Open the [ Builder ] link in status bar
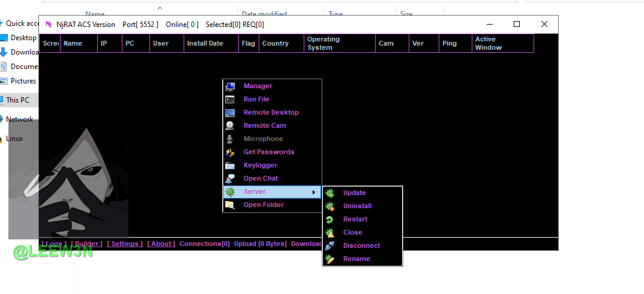The height and width of the screenshot is (294, 644). pos(86,244)
